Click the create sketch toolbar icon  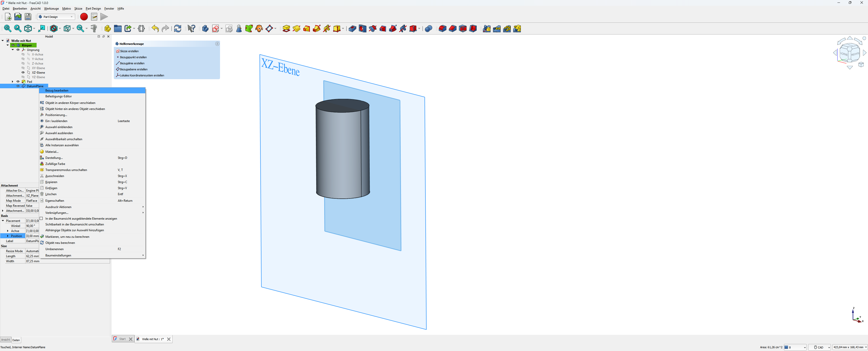point(216,29)
